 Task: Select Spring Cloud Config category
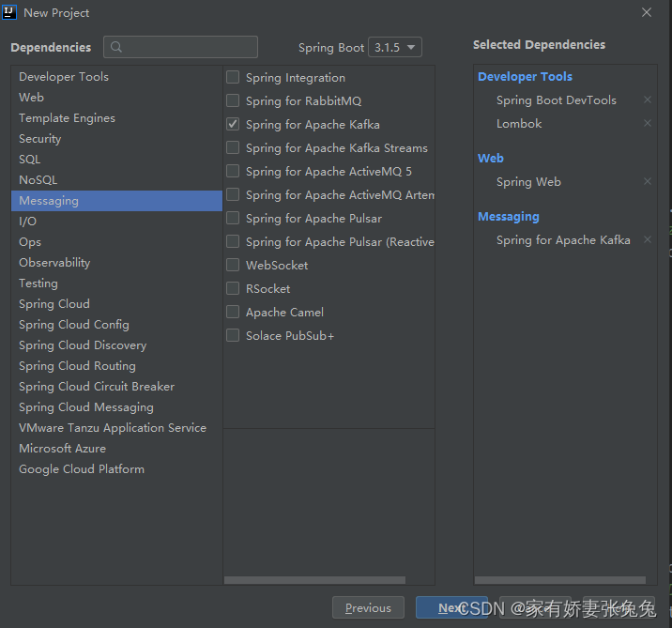click(116, 325)
